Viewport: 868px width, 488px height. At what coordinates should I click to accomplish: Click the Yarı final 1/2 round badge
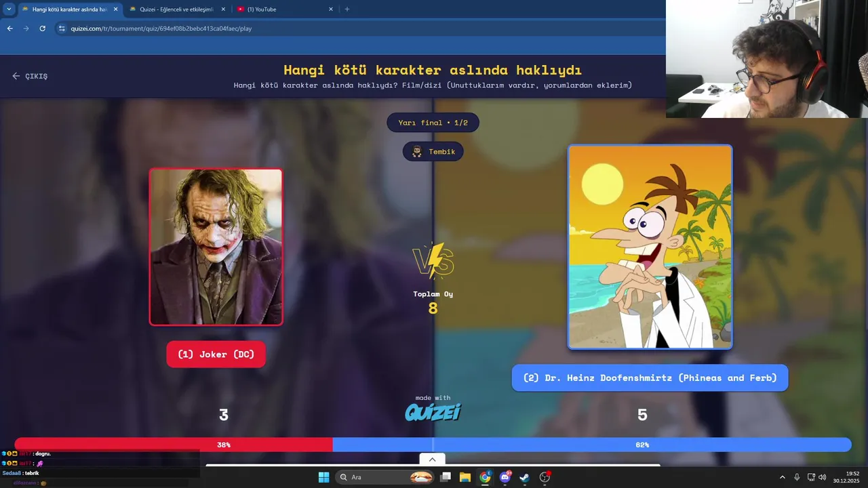[x=433, y=123]
